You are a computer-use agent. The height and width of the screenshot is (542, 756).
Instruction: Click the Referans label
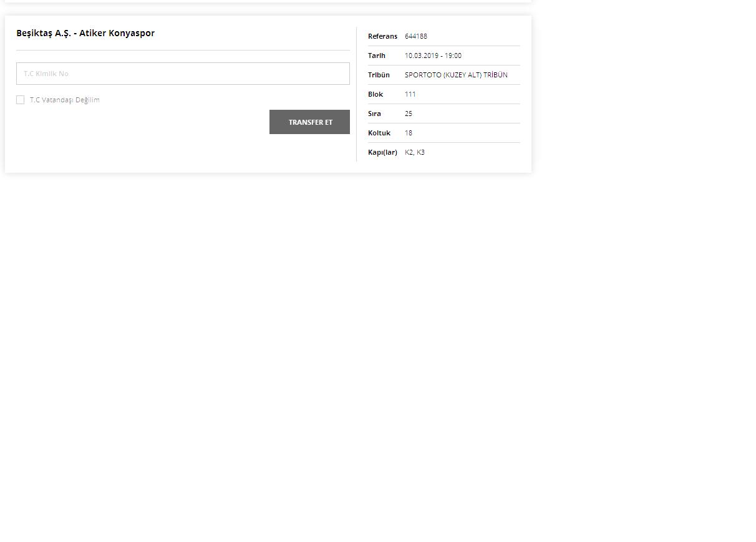382,36
